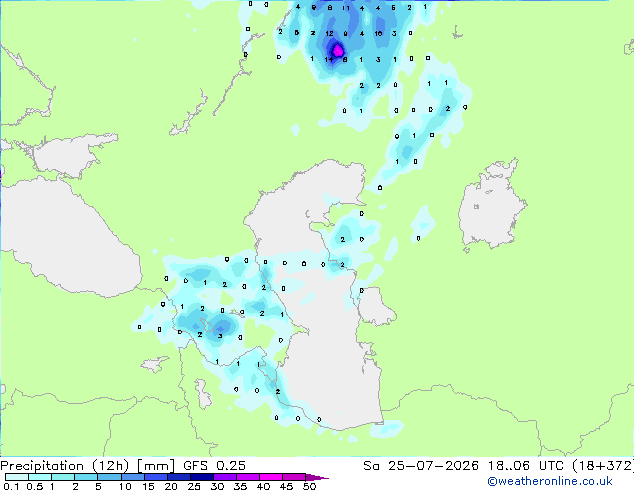Click the 0.5–1 mm legend color box
This screenshot has height=490, width=634.
pos(40,477)
